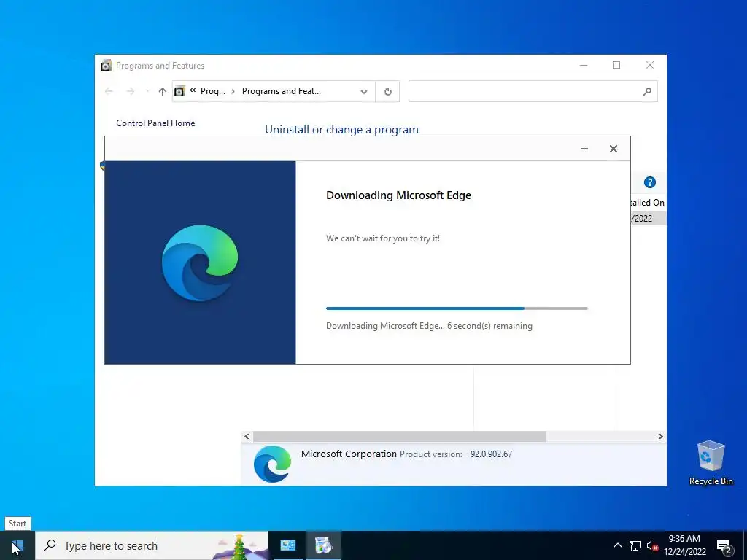This screenshot has height=560, width=747.
Task: Open the Action Center notifications icon
Action: pos(724,546)
